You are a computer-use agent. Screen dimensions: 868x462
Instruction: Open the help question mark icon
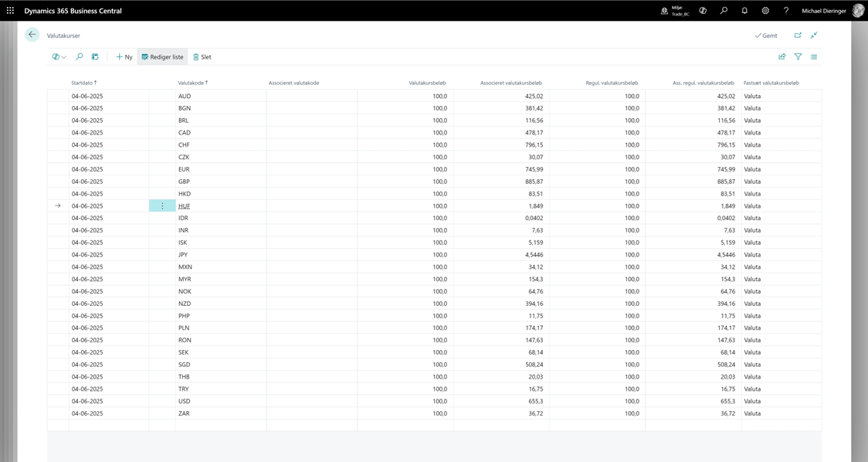(x=786, y=11)
